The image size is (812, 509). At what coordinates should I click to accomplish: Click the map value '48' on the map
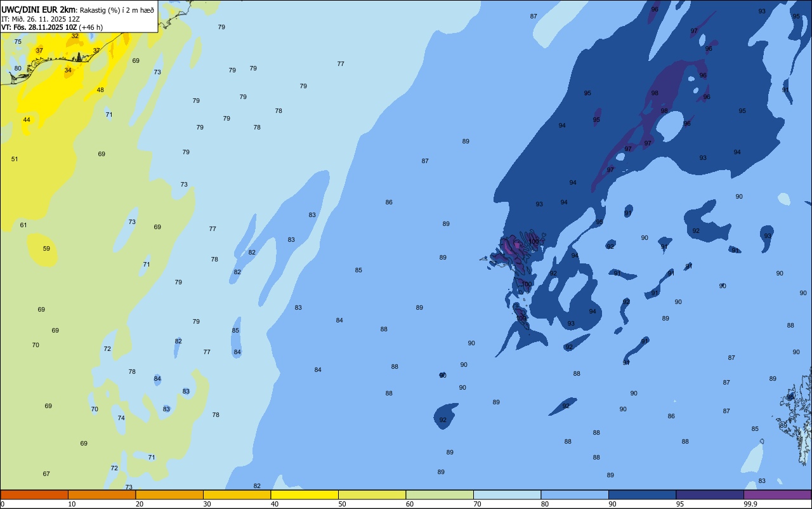[100, 90]
